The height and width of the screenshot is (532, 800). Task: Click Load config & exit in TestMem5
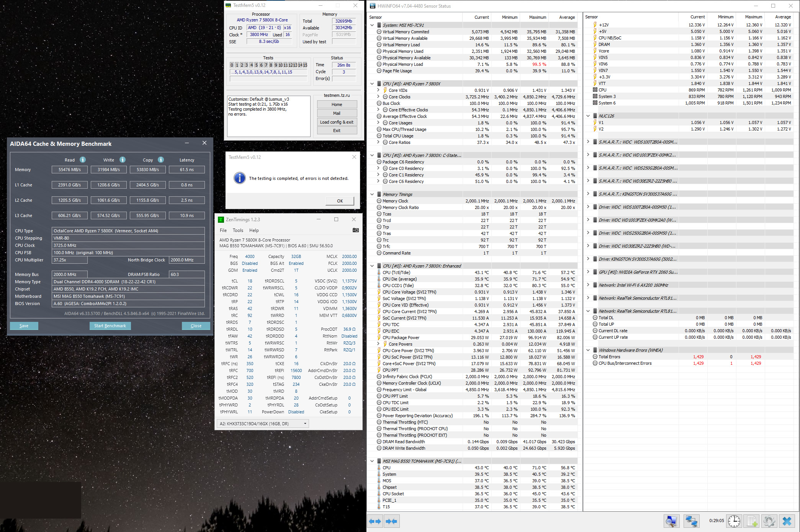tap(337, 122)
